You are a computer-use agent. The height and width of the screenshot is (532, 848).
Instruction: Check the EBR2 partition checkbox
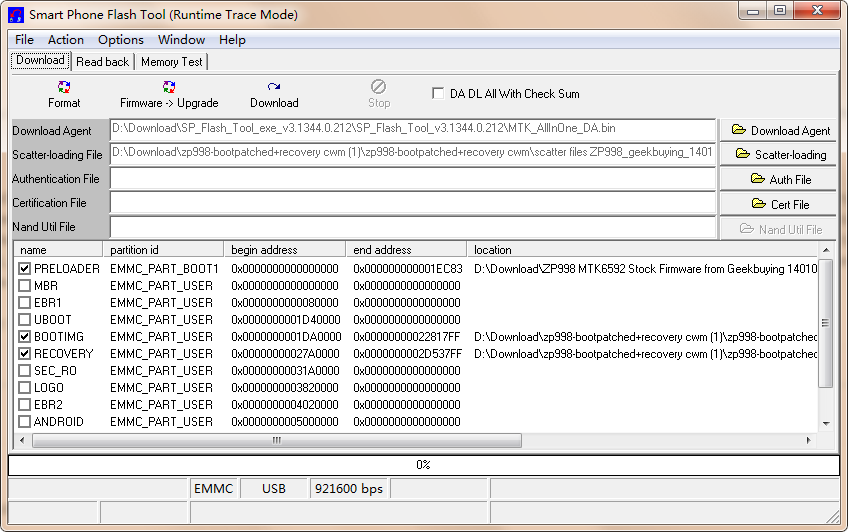[24, 405]
